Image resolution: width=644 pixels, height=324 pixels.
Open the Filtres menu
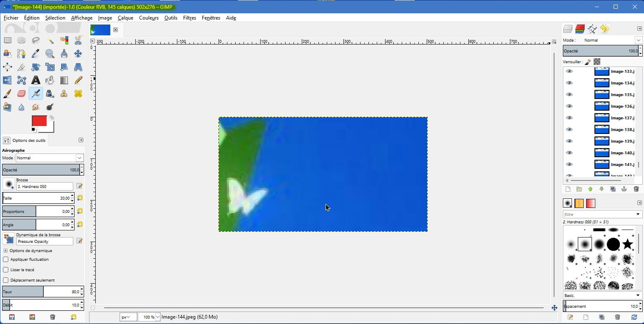[x=189, y=18]
